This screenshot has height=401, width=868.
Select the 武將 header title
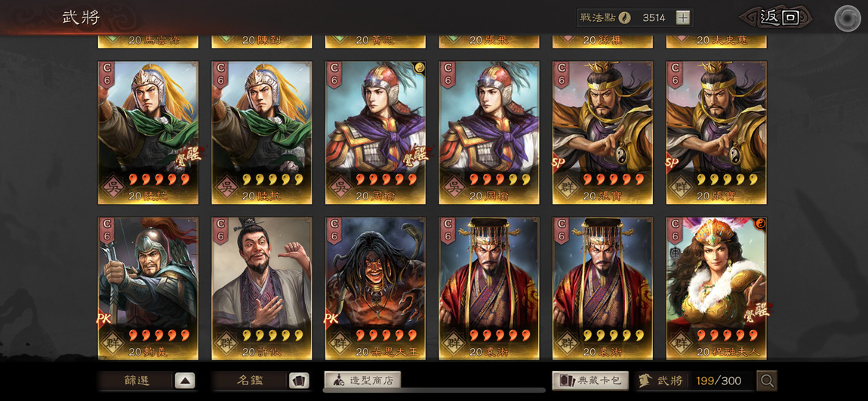click(82, 17)
